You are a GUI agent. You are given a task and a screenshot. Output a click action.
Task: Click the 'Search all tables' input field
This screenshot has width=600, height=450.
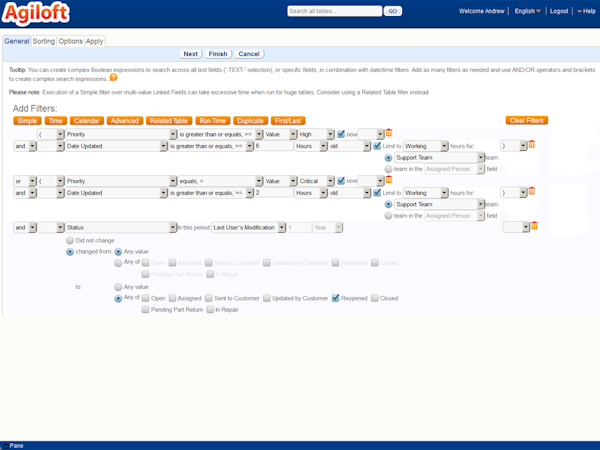click(x=333, y=11)
